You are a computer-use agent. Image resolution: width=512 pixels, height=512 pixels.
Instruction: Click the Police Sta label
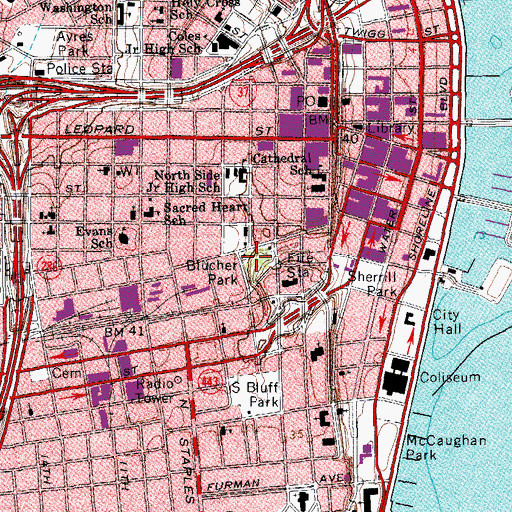79,69
